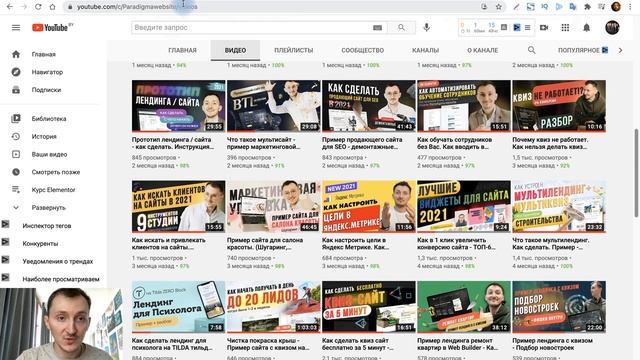Open title Пример лендинга ремонт квартир
The width and height of the screenshot is (640, 360).
458,344
